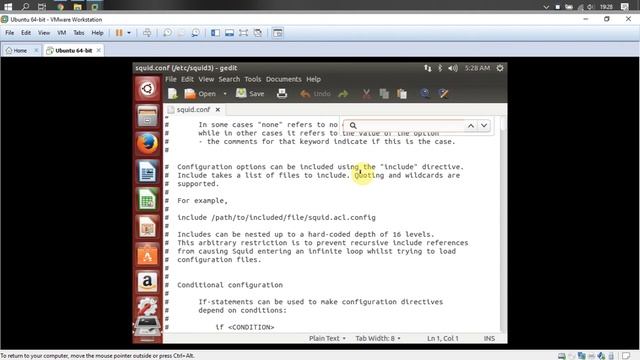Launch LibreOffice Writer from the launcher
This screenshot has width=640, height=360.
(147, 171)
